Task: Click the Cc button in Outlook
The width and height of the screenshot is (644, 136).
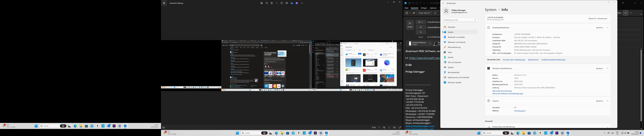Action: tap(421, 32)
